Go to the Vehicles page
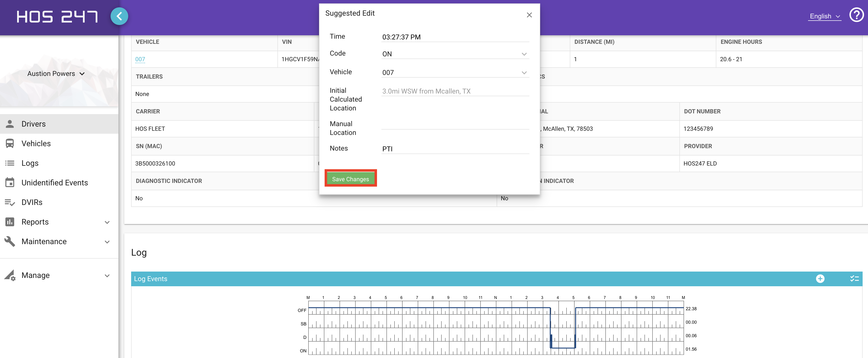 (x=59, y=143)
